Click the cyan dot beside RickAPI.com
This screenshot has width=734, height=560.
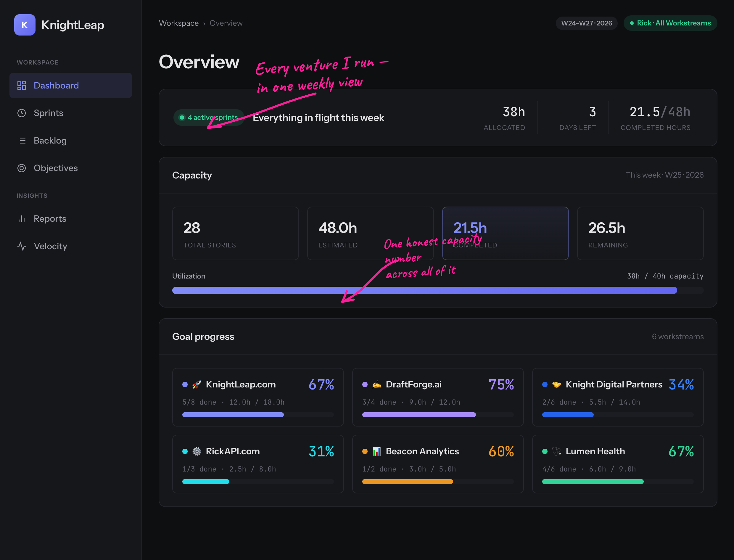tap(185, 451)
